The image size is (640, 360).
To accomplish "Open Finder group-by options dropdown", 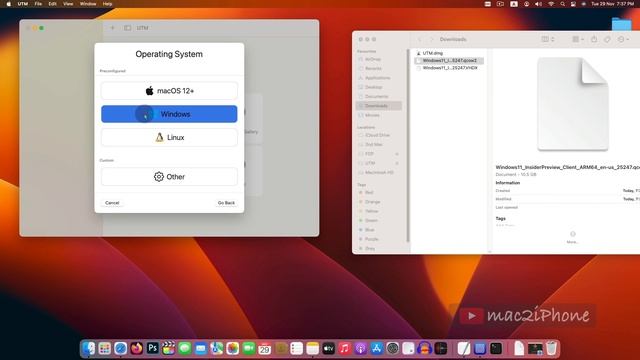I will tap(578, 39).
